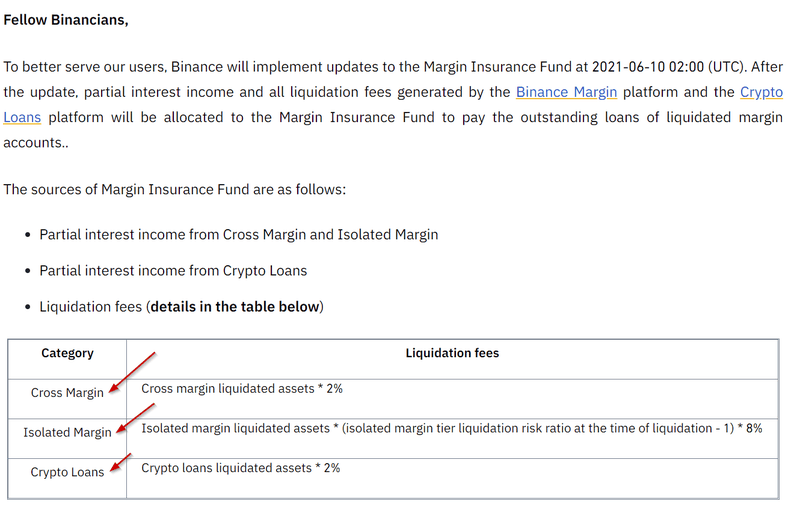Click the isolated margin liquidated assets formula cell
Image resolution: width=800 pixels, height=513 pixels.
452,428
